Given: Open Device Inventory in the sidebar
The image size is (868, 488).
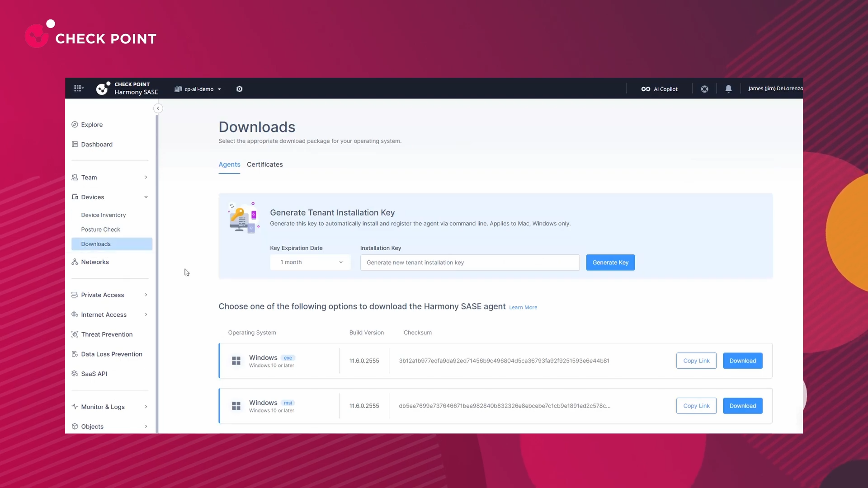Looking at the screenshot, I should click(x=104, y=215).
